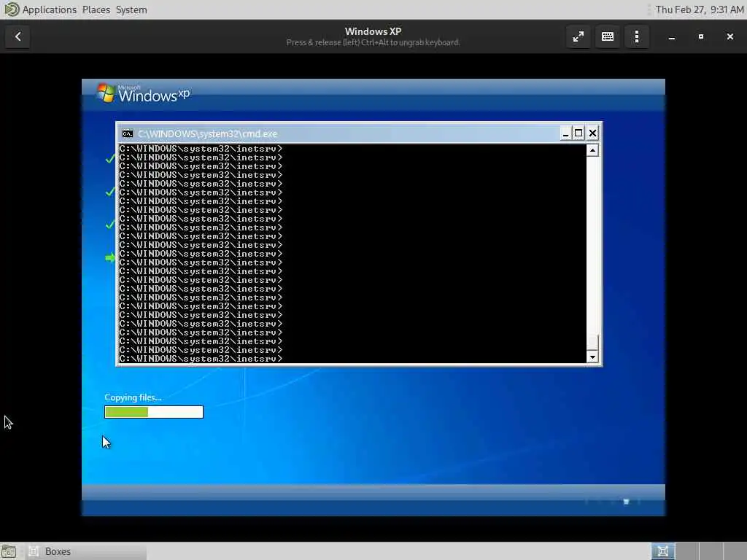Click the Copying files progress bar
The image size is (747, 560).
pyautogui.click(x=154, y=412)
